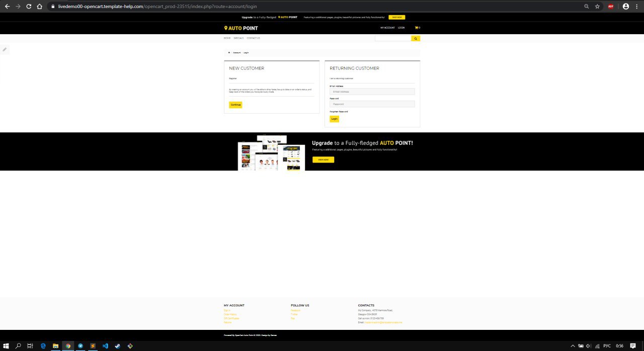Image resolution: width=644 pixels, height=351 pixels.
Task: Open Login link in header
Action: [401, 28]
